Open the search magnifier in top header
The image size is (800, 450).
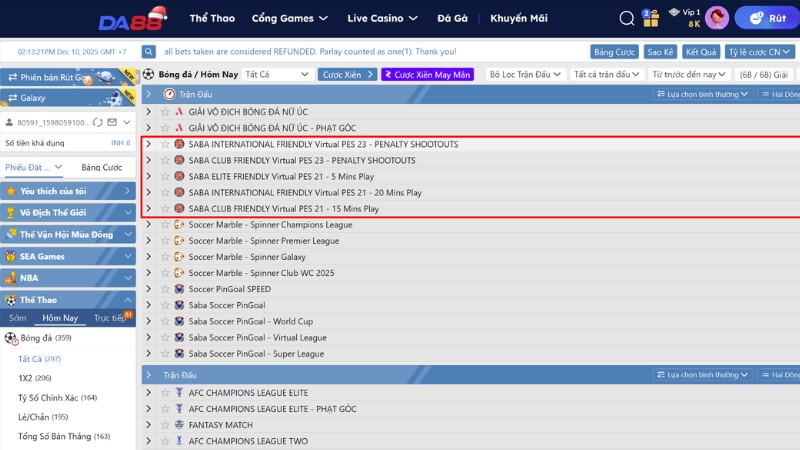point(627,18)
